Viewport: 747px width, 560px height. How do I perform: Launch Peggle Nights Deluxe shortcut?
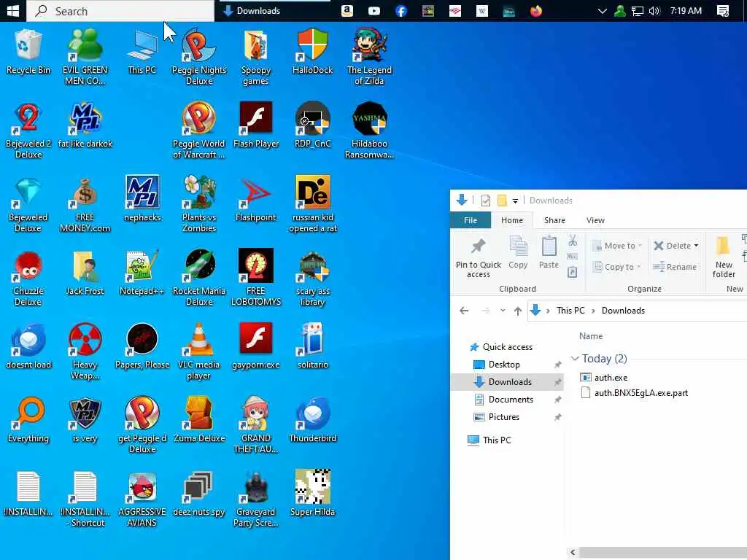199,56
